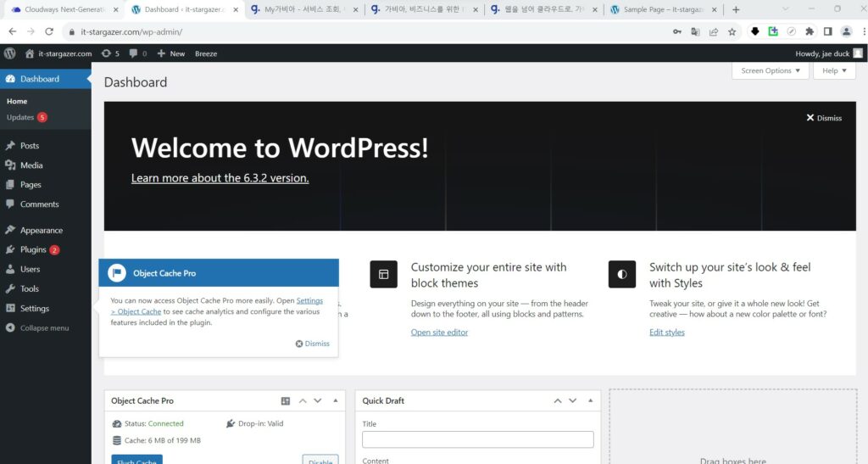The image size is (868, 464).
Task: Close the Dashboard browser tab
Action: point(236,9)
